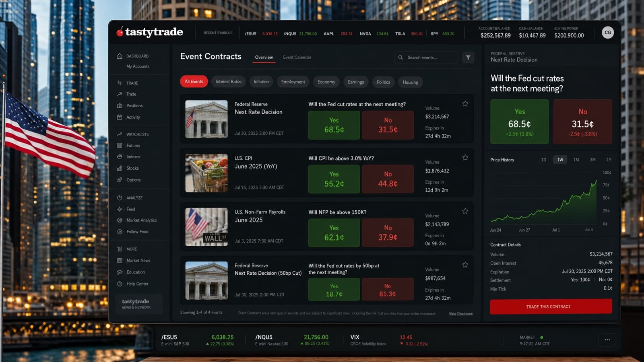644x362 pixels.
Task: Click the Stocks bar chart icon
Action: click(x=120, y=168)
